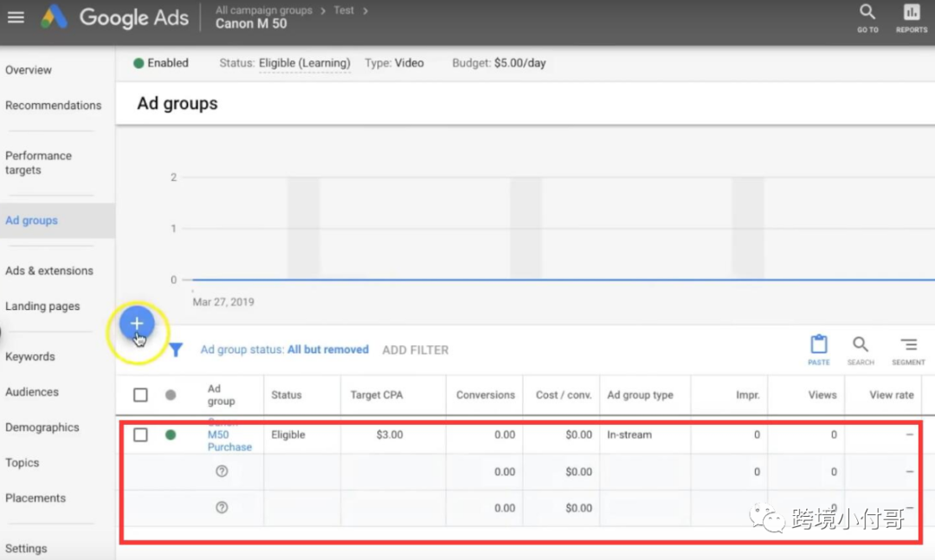
Task: Select Ads & extensions in the sidebar
Action: click(x=49, y=271)
